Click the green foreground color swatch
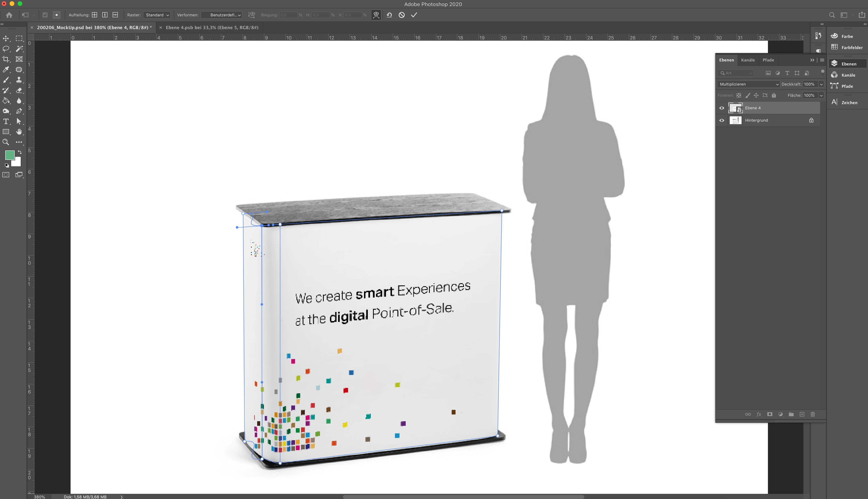Screen dimensions: 868x499 coord(10,155)
